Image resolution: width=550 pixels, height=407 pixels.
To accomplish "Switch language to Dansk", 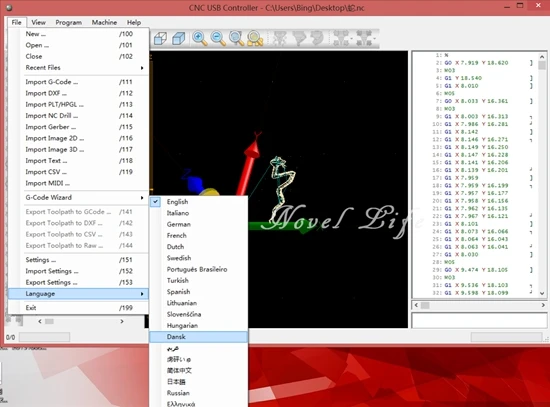I will coord(199,337).
